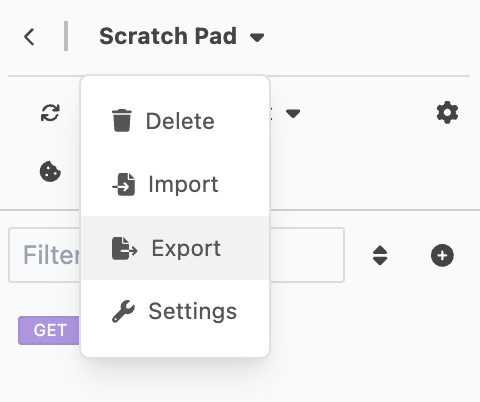The width and height of the screenshot is (480, 402).
Task: Open Settings from the dropdown menu
Action: pos(175,311)
